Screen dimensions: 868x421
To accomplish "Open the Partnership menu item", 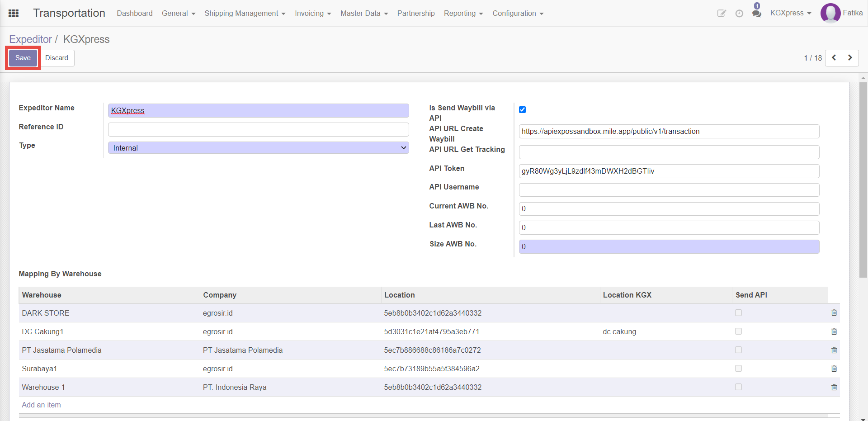I will coord(416,13).
